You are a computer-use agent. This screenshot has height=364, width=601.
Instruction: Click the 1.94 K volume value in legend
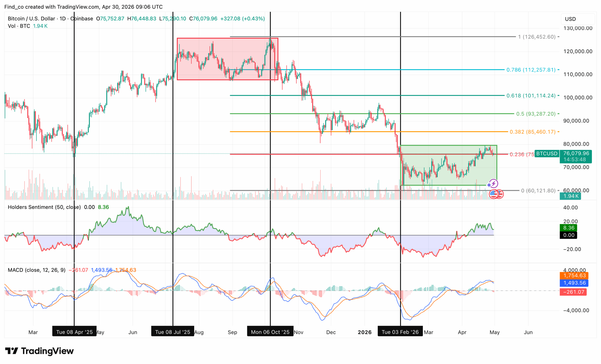40,26
